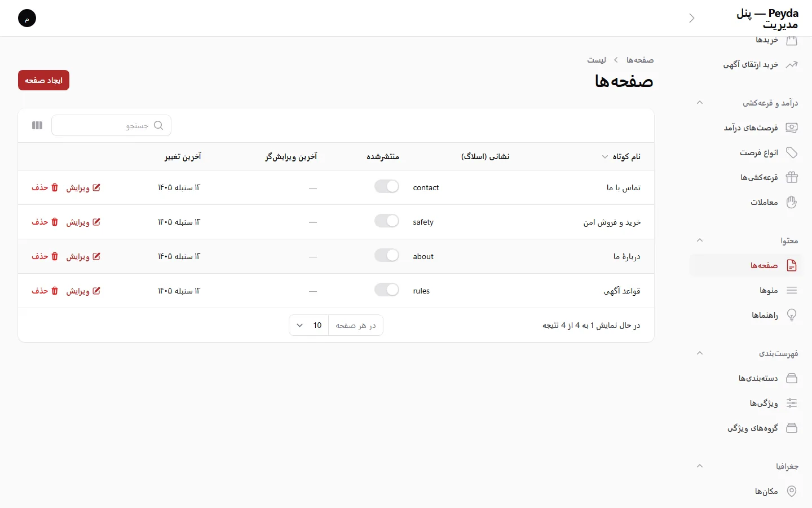812x508 pixels.
Task: Collapse the جغرافیا sidebar group
Action: [700, 466]
